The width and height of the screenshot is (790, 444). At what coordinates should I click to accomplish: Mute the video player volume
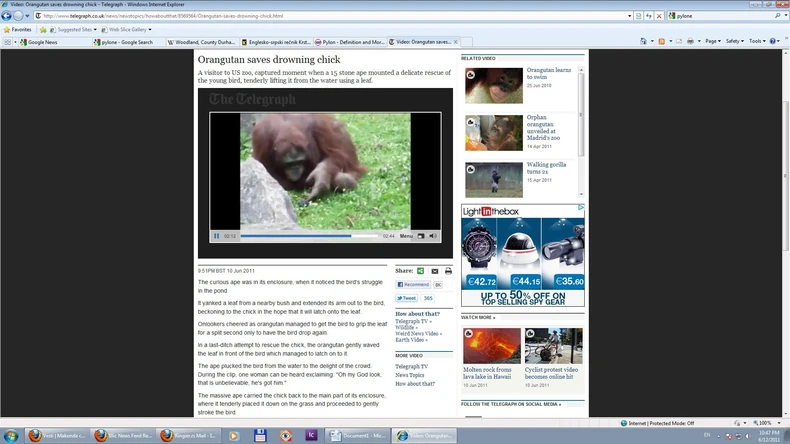click(421, 236)
